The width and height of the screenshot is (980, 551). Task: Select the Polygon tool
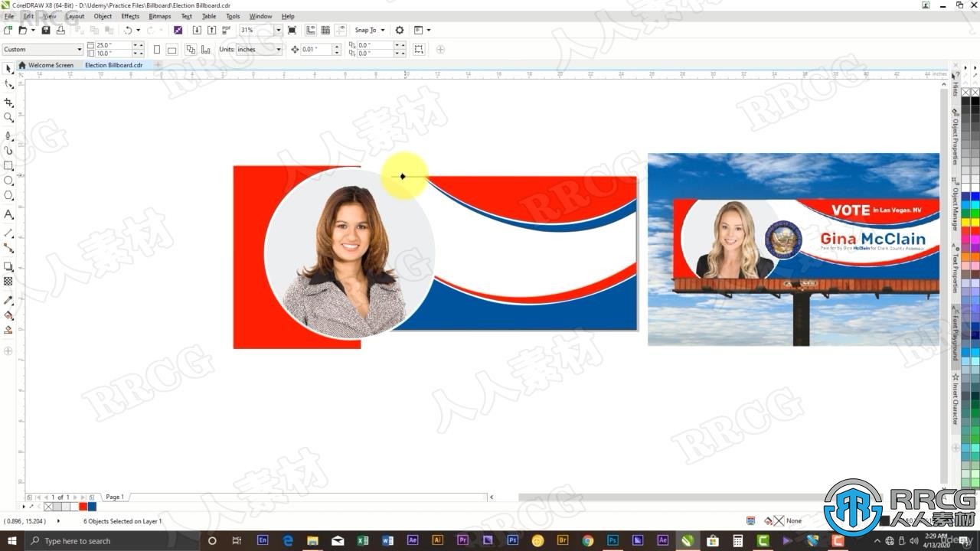point(8,196)
